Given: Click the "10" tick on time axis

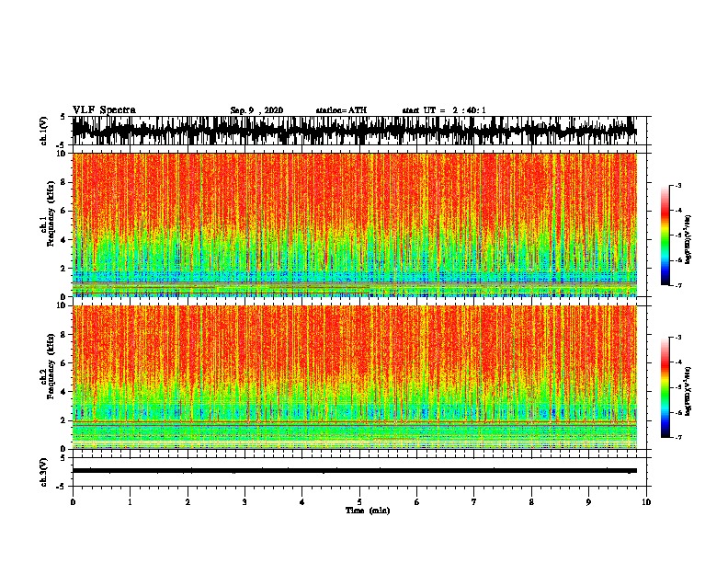Looking at the screenshot, I should 646,502.
